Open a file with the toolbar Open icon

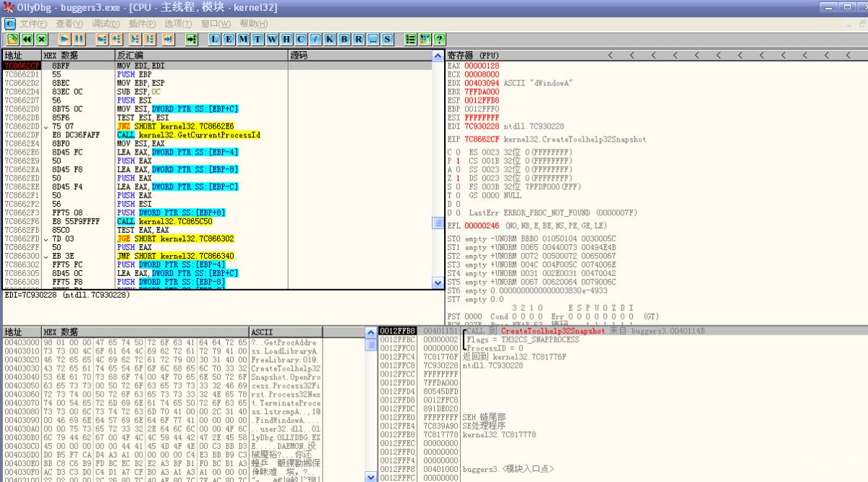(13, 39)
